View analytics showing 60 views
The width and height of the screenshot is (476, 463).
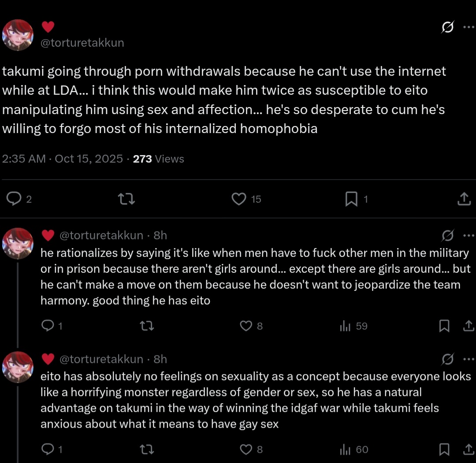[x=345, y=449]
